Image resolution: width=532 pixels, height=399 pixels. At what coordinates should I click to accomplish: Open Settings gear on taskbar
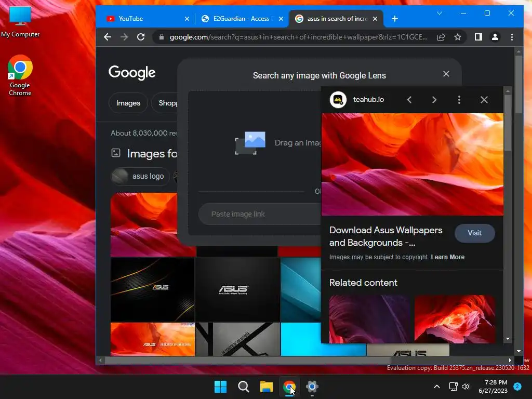312,387
